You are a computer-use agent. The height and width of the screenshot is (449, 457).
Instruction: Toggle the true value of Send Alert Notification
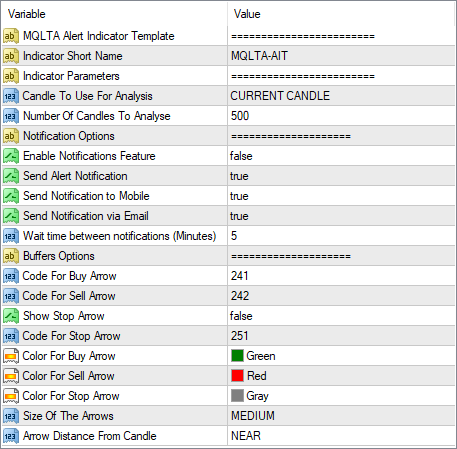(x=239, y=176)
